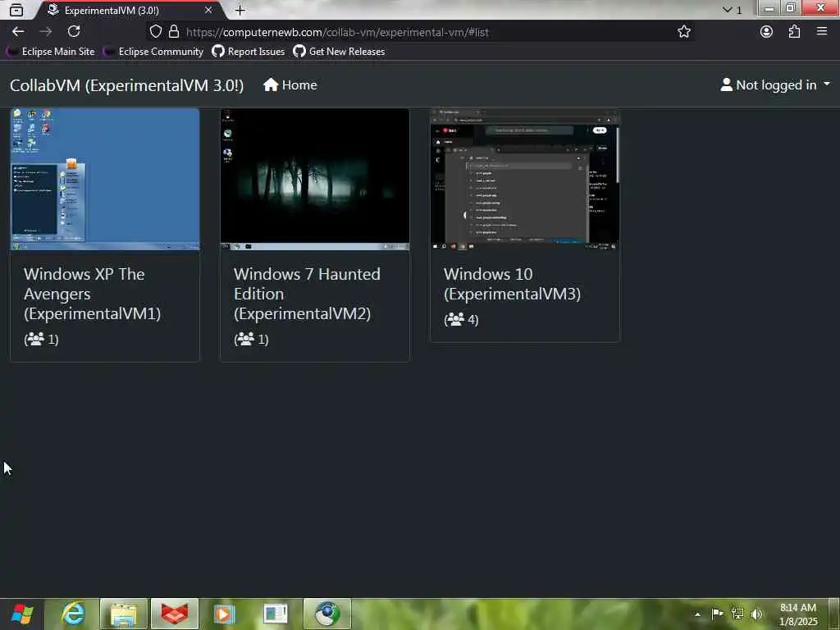Open the globe application taskbar icon

(326, 614)
